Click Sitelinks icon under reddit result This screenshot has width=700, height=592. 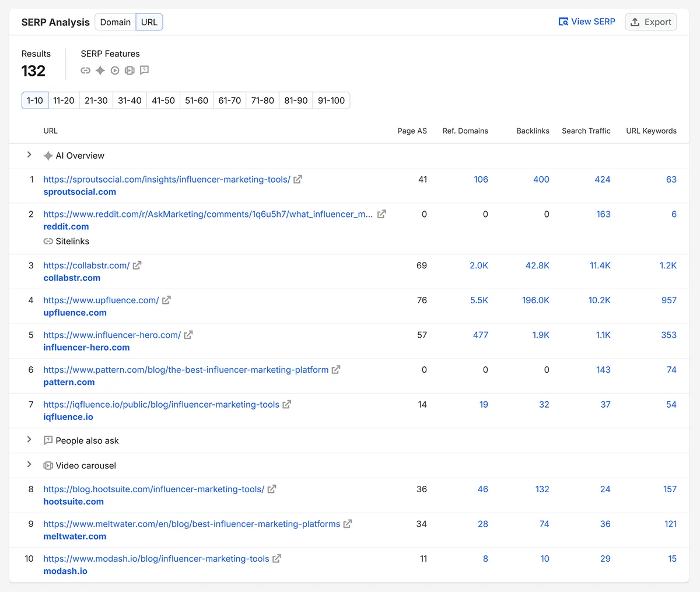48,241
